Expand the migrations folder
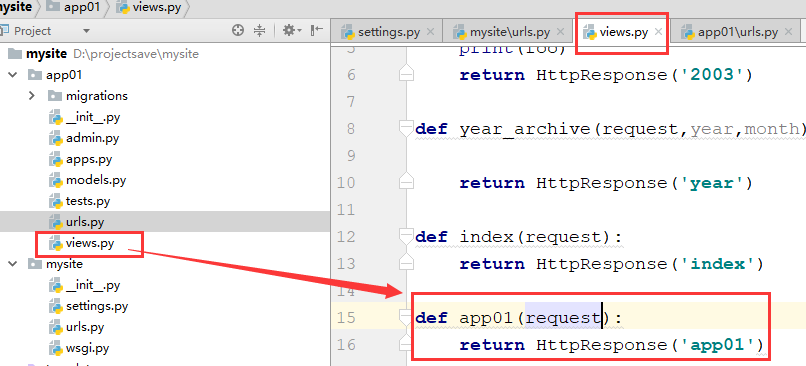 [x=32, y=96]
